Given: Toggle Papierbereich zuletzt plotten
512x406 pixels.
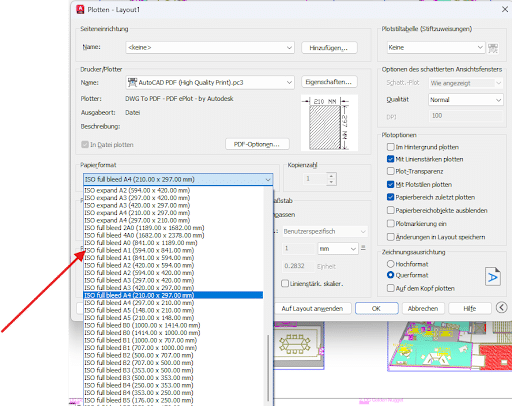Looking at the screenshot, I should (x=390, y=197).
